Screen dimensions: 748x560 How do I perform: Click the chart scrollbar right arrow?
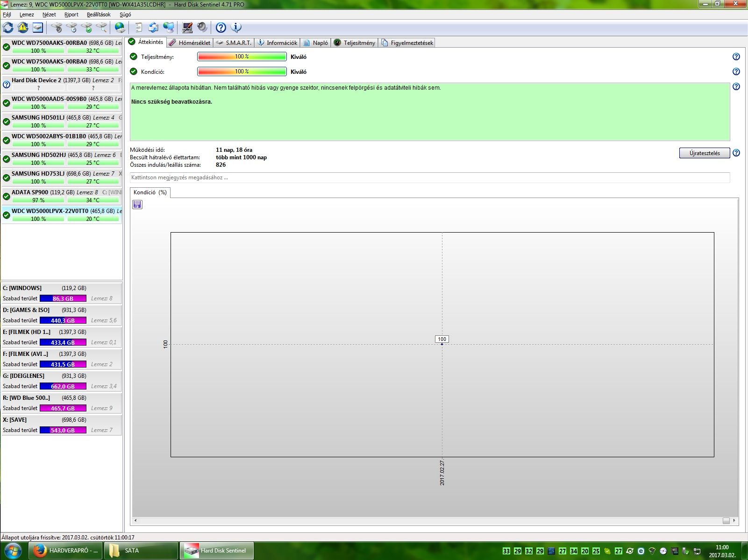click(734, 520)
